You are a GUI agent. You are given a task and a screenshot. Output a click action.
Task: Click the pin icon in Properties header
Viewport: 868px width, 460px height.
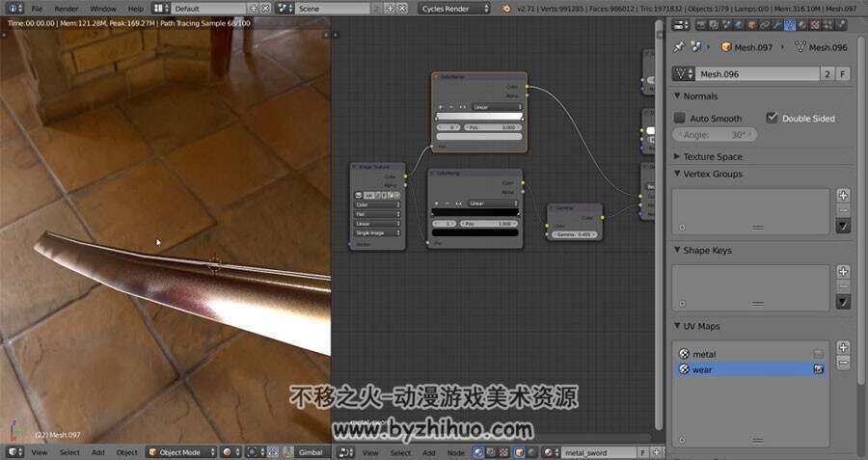(x=679, y=47)
